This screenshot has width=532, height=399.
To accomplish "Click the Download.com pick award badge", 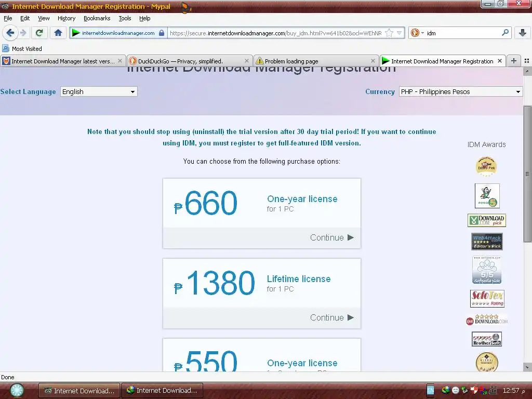I will [486, 220].
